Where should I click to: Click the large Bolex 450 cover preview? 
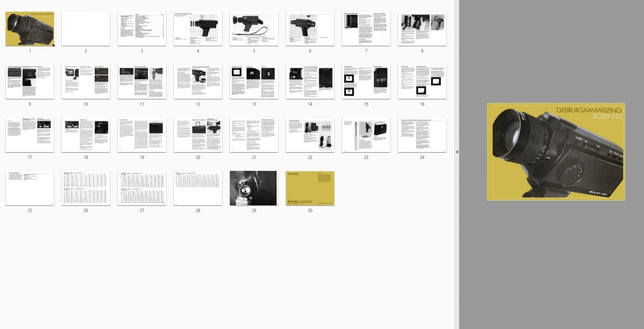pos(556,152)
